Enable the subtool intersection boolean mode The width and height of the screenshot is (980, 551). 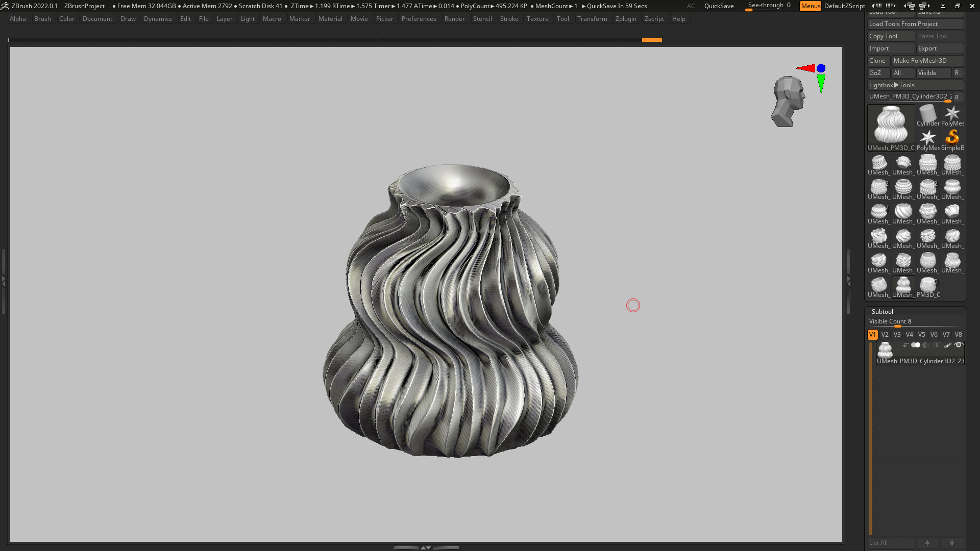point(937,345)
